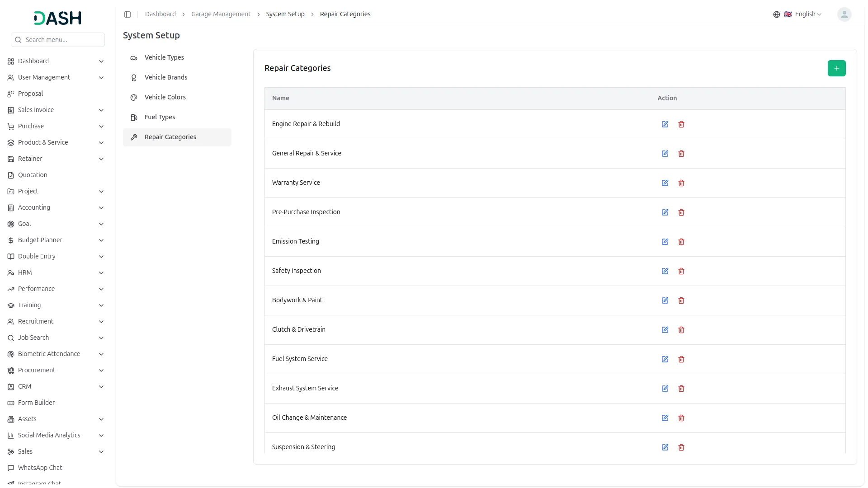Open the Fuel Types setup tab
This screenshot has height=488, width=868.
(177, 117)
